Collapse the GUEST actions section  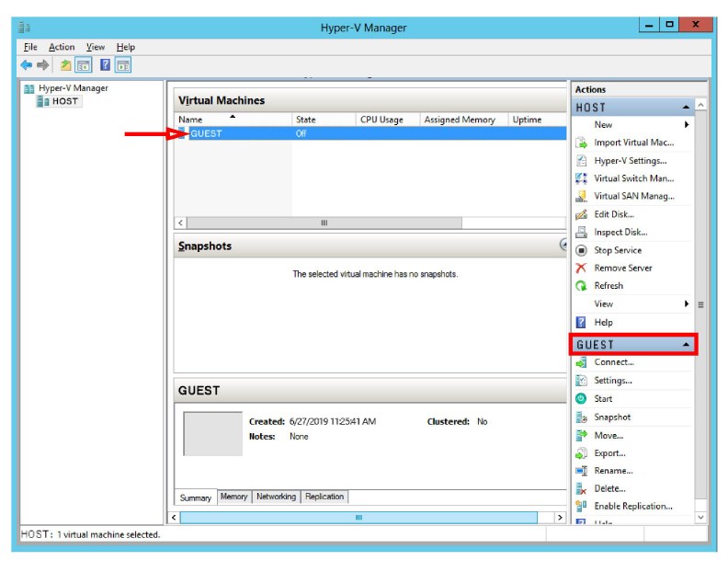pos(686,345)
